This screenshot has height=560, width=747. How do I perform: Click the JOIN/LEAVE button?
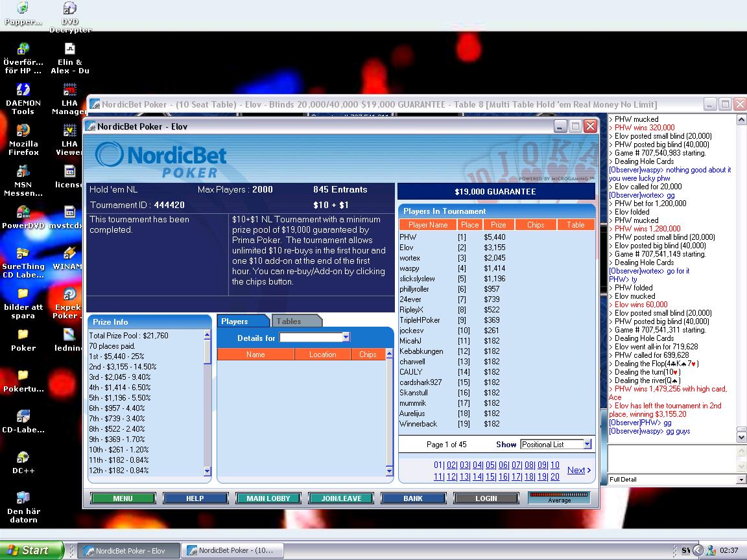click(x=341, y=498)
